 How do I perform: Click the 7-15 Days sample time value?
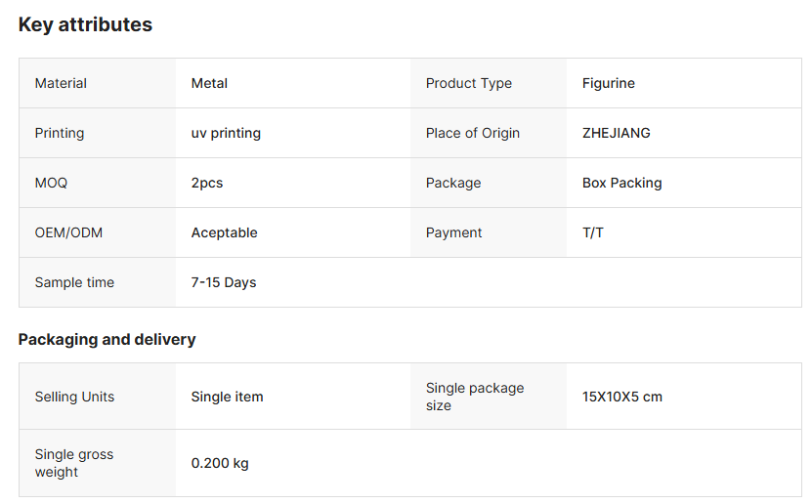click(x=223, y=283)
